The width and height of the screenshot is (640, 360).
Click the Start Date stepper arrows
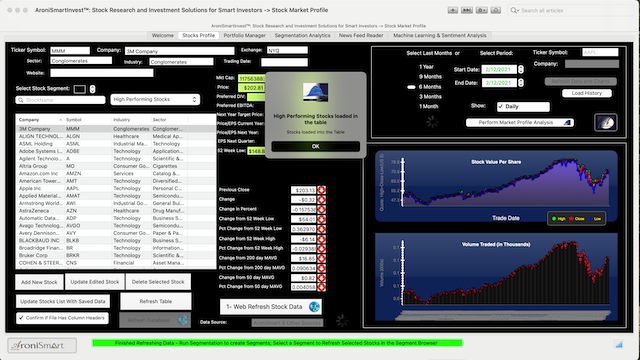(x=521, y=70)
